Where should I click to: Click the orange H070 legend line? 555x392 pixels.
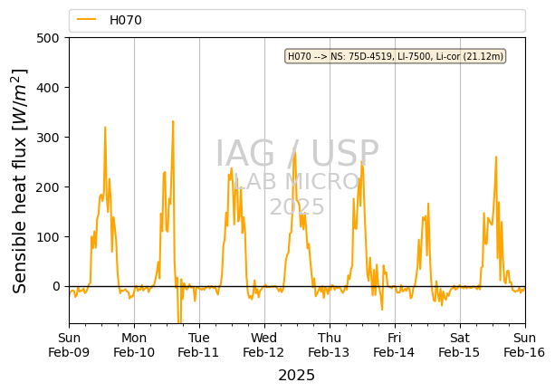(x=86, y=19)
